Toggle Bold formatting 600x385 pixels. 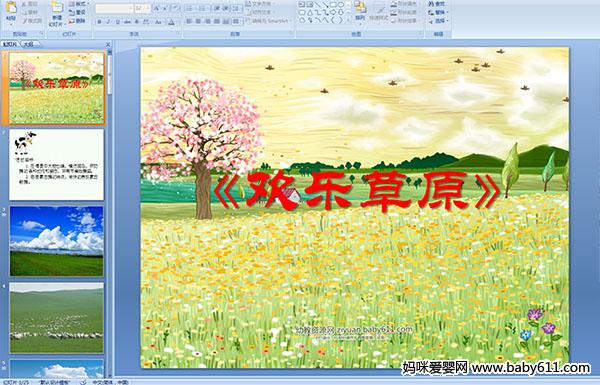[x=99, y=22]
